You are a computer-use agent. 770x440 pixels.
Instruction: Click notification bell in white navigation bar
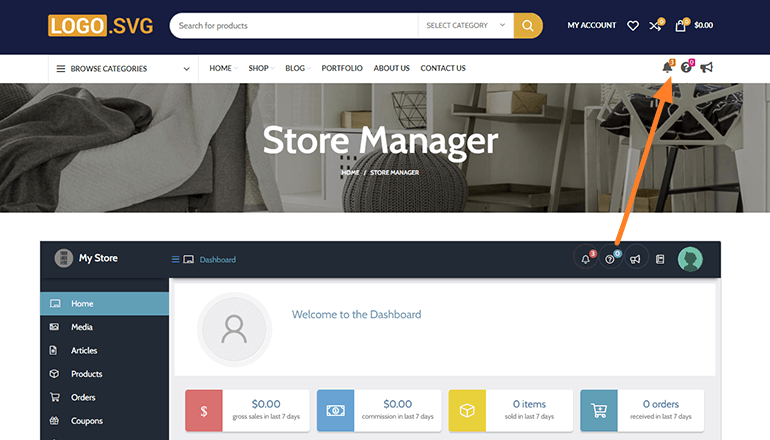tap(667, 68)
